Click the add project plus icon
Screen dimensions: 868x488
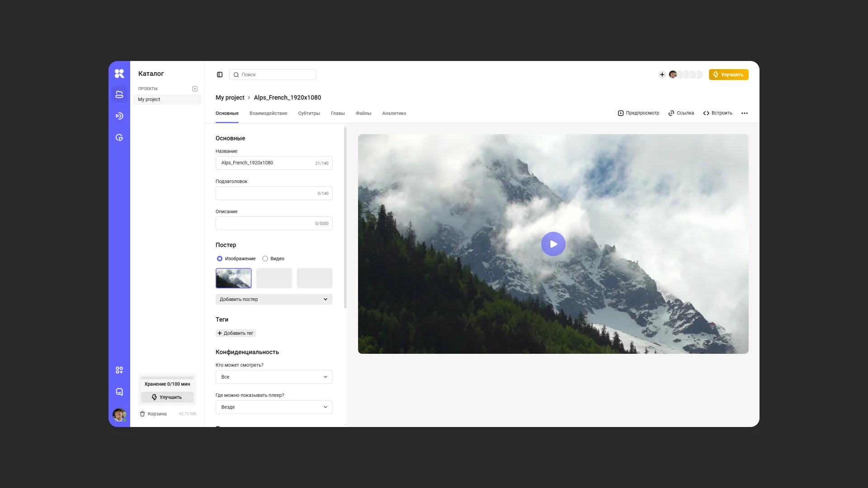pos(195,89)
